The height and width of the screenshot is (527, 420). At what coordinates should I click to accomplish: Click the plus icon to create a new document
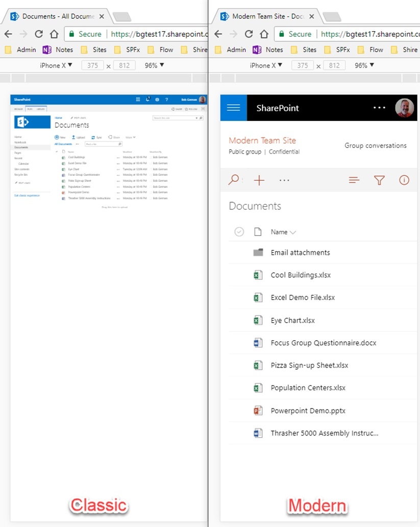(x=259, y=180)
